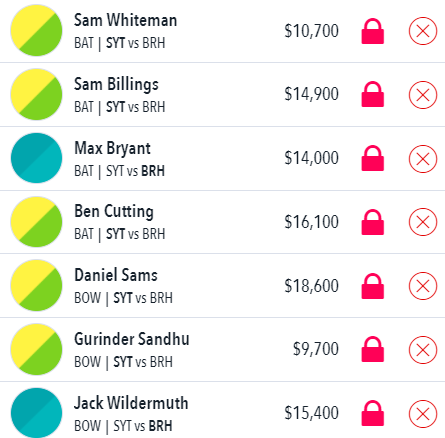Select Jack Wildermuth's $15,400 salary
This screenshot has width=445, height=438.
click(x=311, y=413)
